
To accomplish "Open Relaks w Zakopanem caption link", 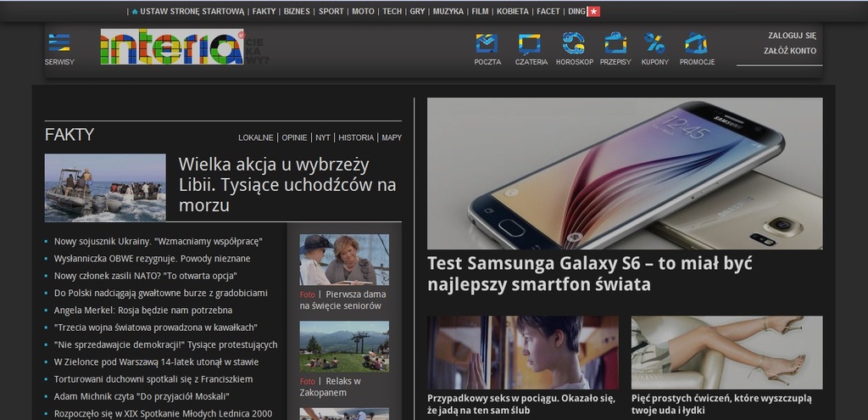I will (x=331, y=387).
